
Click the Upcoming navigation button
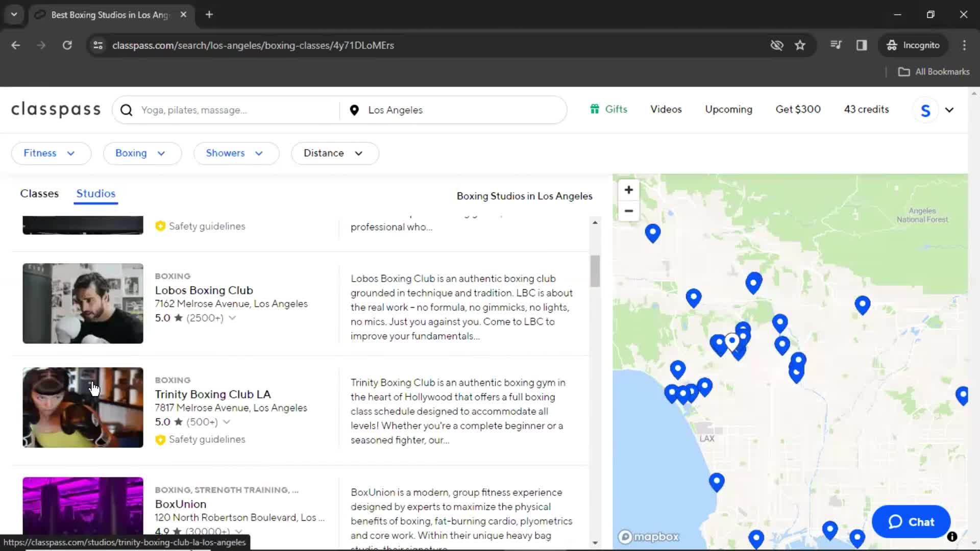click(729, 110)
